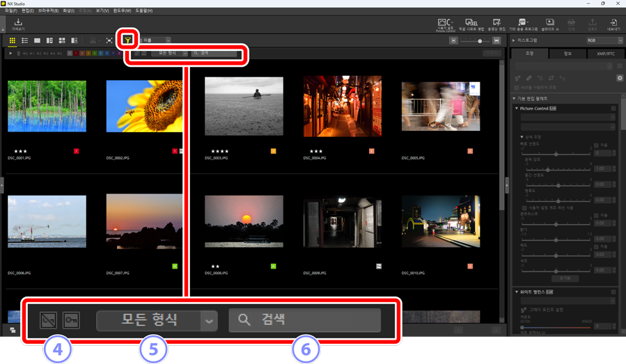626x364 pixels.
Task: Open the video editing (동영상 편집) tool
Action: pyautogui.click(x=496, y=25)
